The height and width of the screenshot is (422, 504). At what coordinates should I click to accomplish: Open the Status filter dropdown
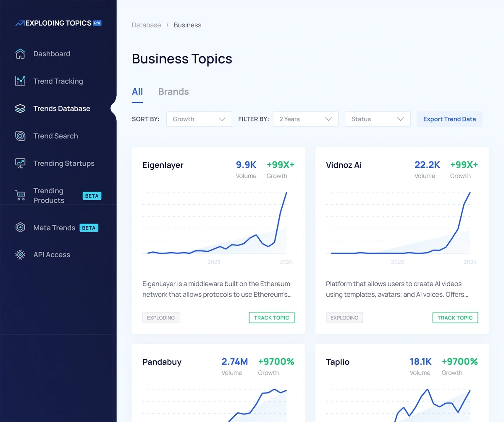point(378,119)
